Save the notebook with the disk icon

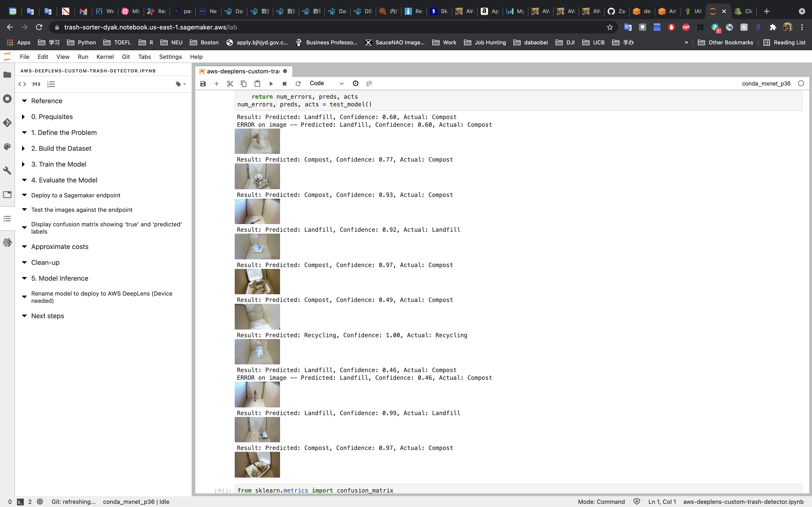(203, 84)
